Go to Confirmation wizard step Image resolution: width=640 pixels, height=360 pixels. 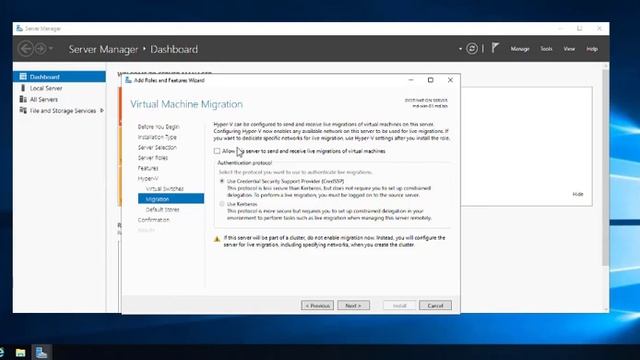coord(153,220)
